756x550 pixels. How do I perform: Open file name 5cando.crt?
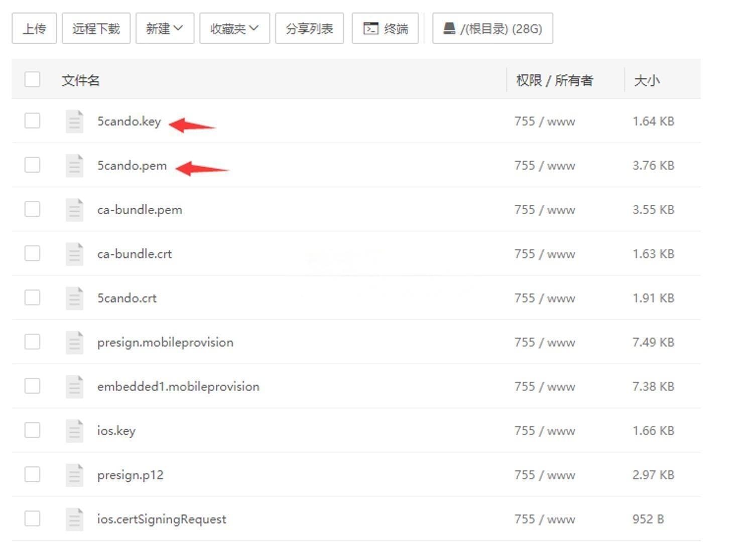pyautogui.click(x=127, y=298)
